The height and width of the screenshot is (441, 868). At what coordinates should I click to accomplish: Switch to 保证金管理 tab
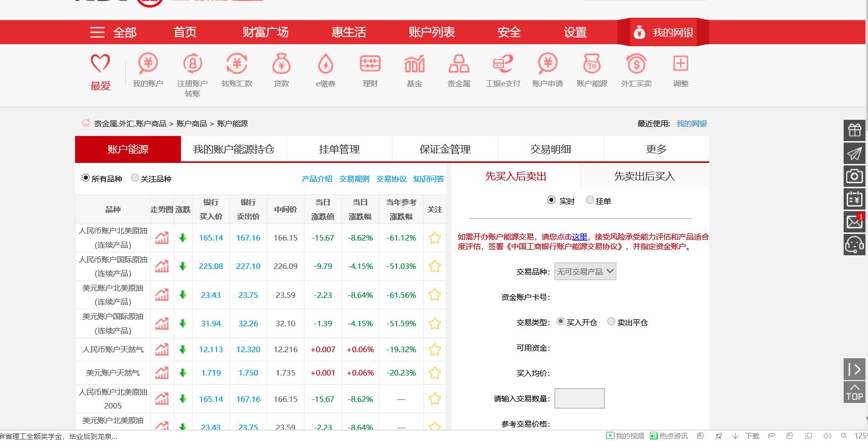pyautogui.click(x=445, y=149)
